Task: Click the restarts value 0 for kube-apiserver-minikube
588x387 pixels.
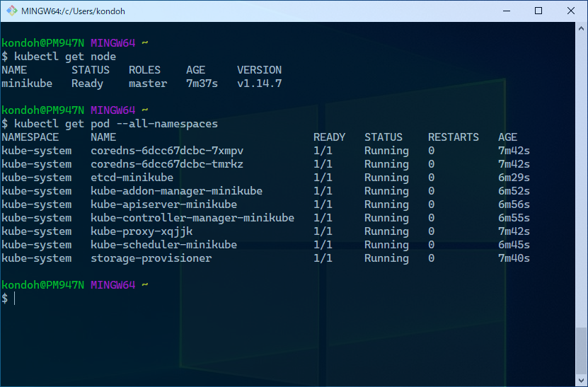Action: point(431,204)
